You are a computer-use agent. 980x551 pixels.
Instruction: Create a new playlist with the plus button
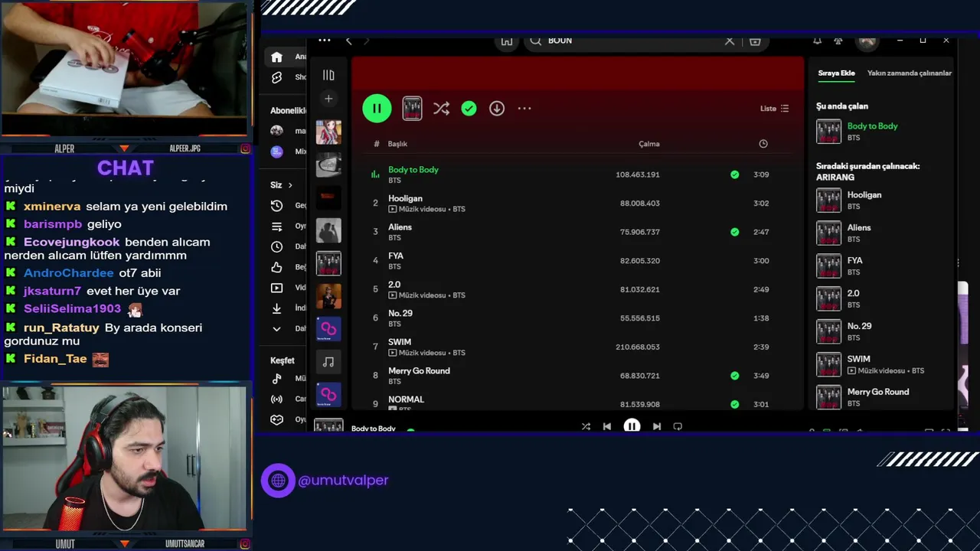click(x=328, y=99)
